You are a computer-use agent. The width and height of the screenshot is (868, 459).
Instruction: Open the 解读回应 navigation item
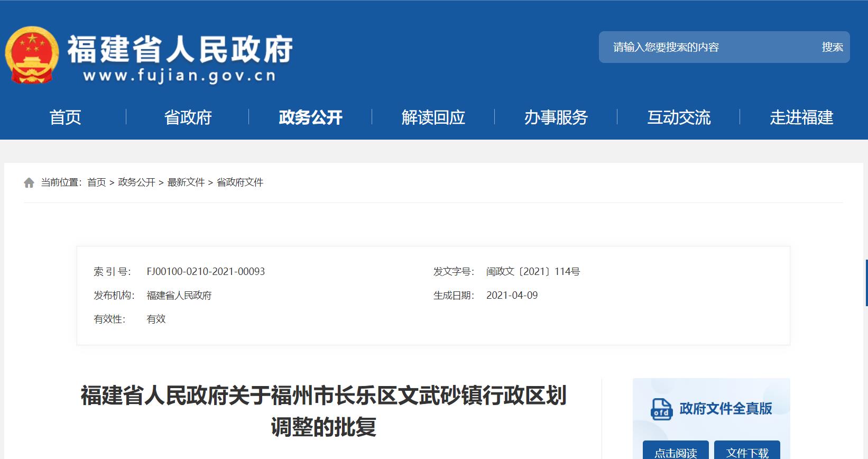(433, 117)
